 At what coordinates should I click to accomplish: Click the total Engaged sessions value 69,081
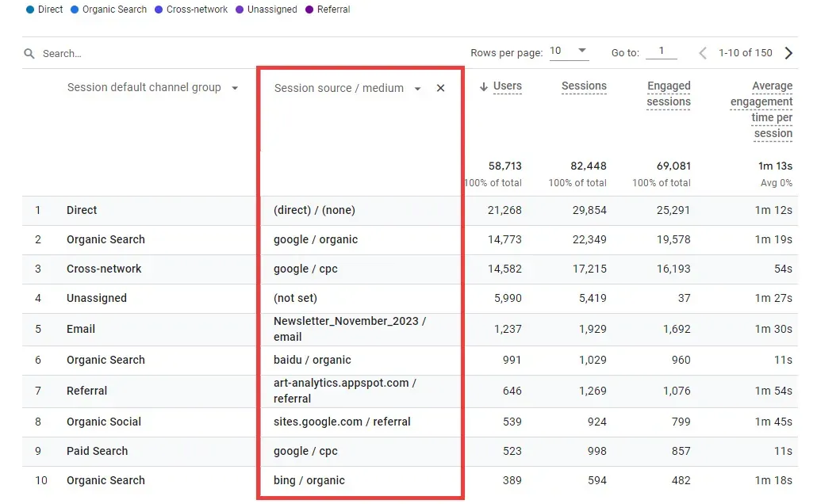click(x=673, y=166)
